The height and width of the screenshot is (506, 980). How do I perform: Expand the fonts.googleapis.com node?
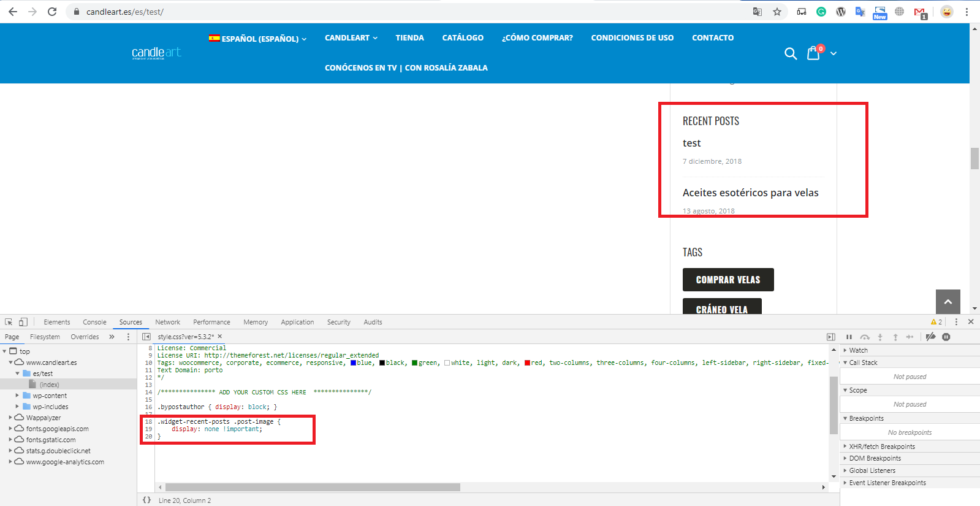click(10, 429)
